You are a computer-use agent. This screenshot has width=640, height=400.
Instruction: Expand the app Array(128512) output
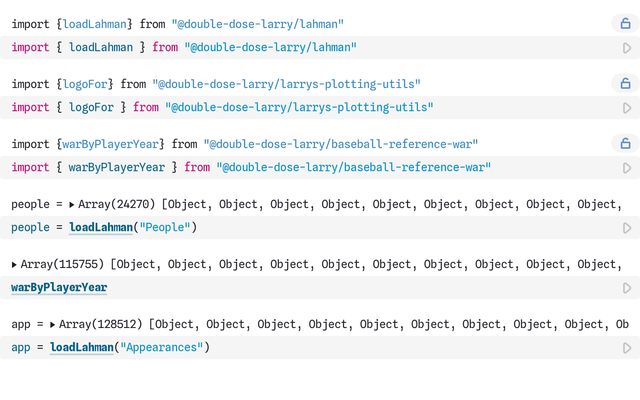tap(53, 325)
